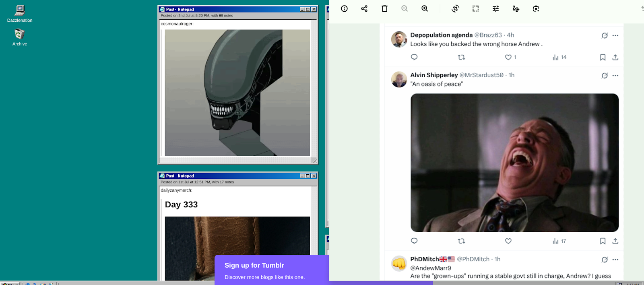This screenshot has height=285, width=644.
Task: Open the Depopulation agenda profile avatar
Action: 399,39
